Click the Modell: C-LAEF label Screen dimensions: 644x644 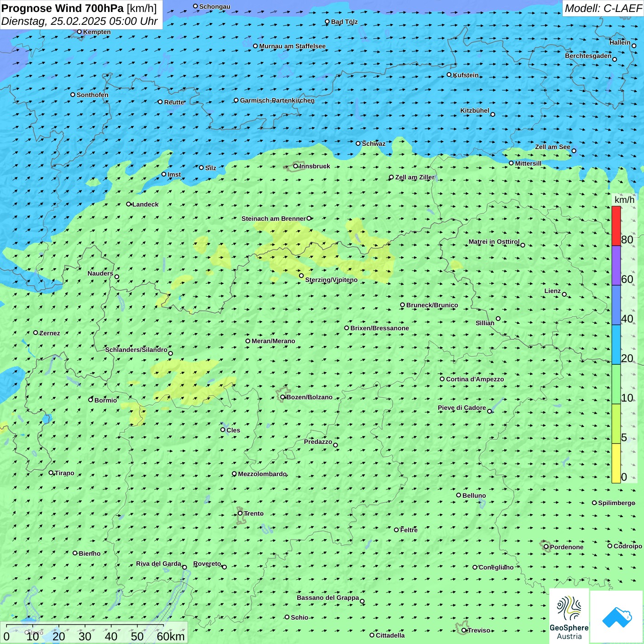603,8
